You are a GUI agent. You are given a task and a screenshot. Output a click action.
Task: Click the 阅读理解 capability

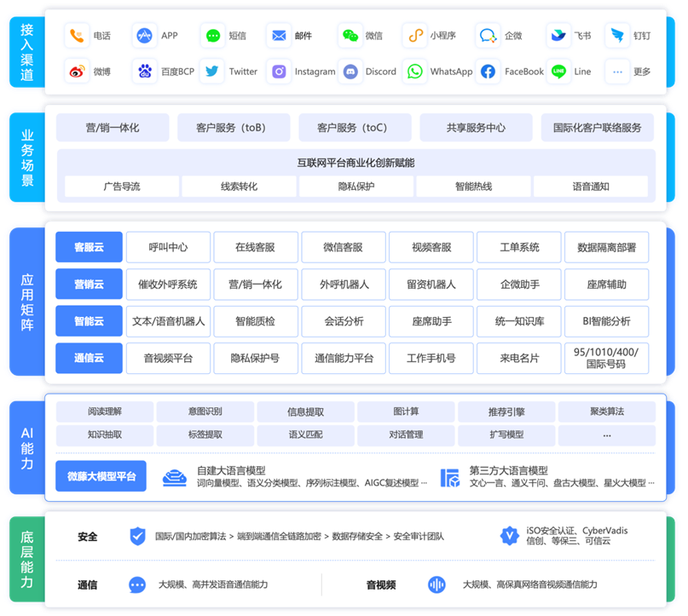105,412
